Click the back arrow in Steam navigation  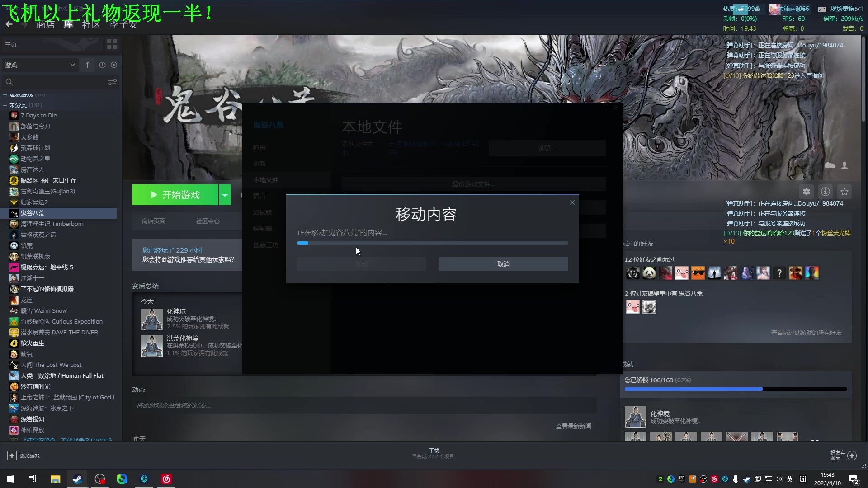click(9, 24)
